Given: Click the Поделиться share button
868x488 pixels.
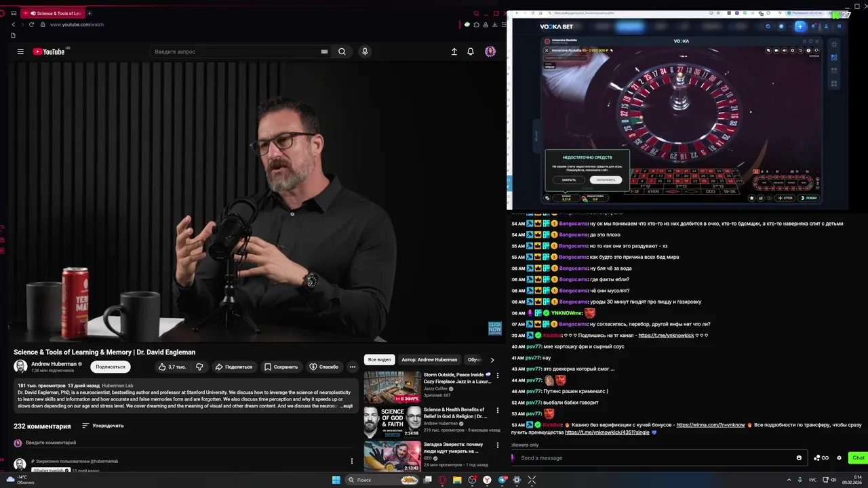Looking at the screenshot, I should (234, 367).
